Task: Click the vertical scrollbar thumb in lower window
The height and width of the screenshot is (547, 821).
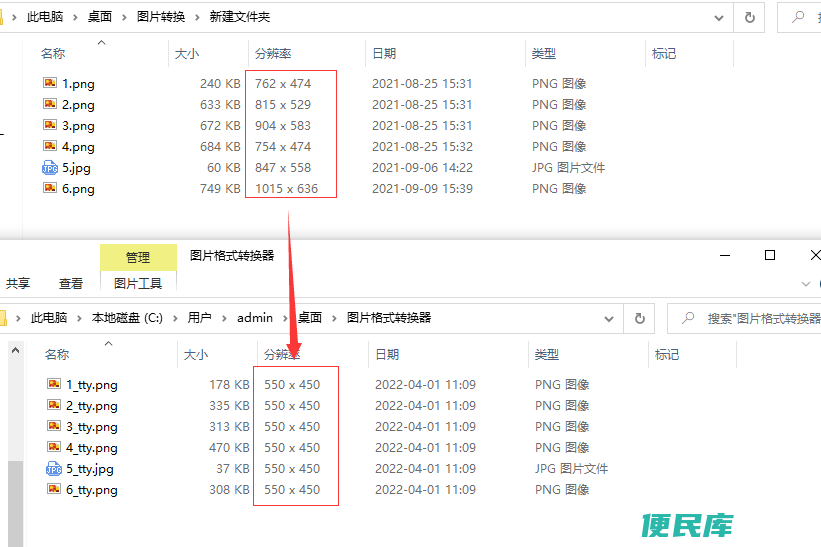Action: tap(15, 504)
